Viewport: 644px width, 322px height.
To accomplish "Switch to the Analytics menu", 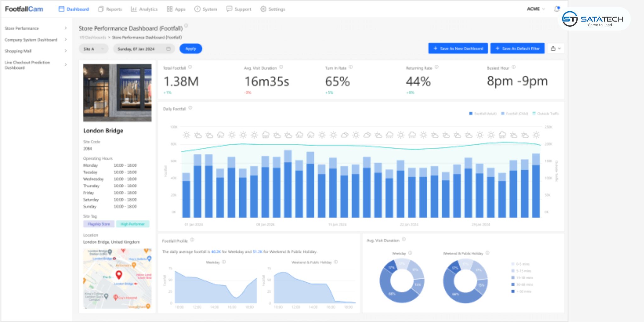I will pos(144,9).
